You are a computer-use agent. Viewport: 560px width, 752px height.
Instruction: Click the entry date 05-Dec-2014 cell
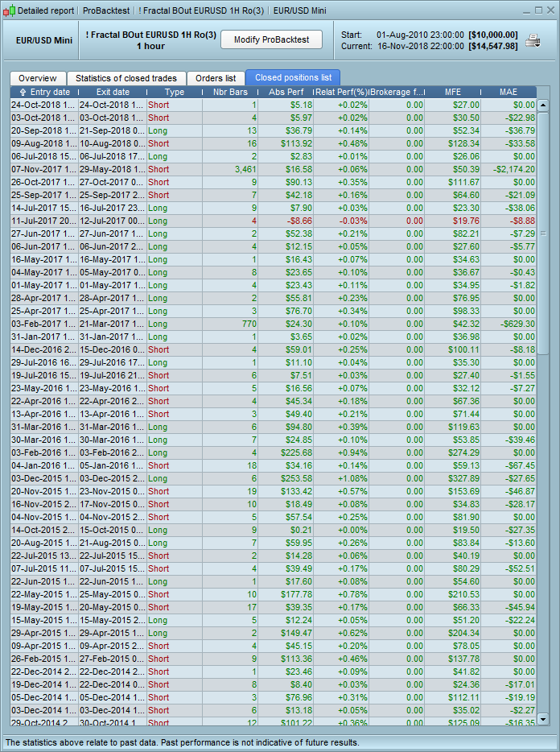[43, 698]
